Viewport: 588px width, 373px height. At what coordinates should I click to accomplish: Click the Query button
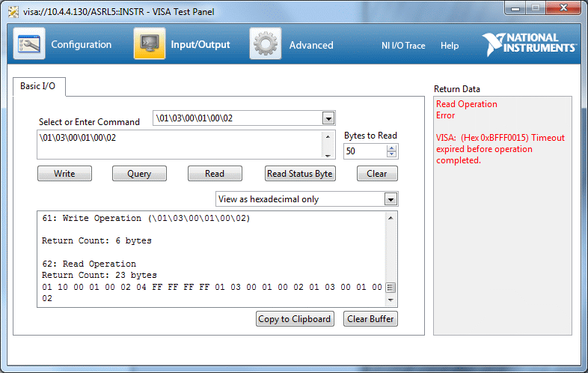[139, 174]
